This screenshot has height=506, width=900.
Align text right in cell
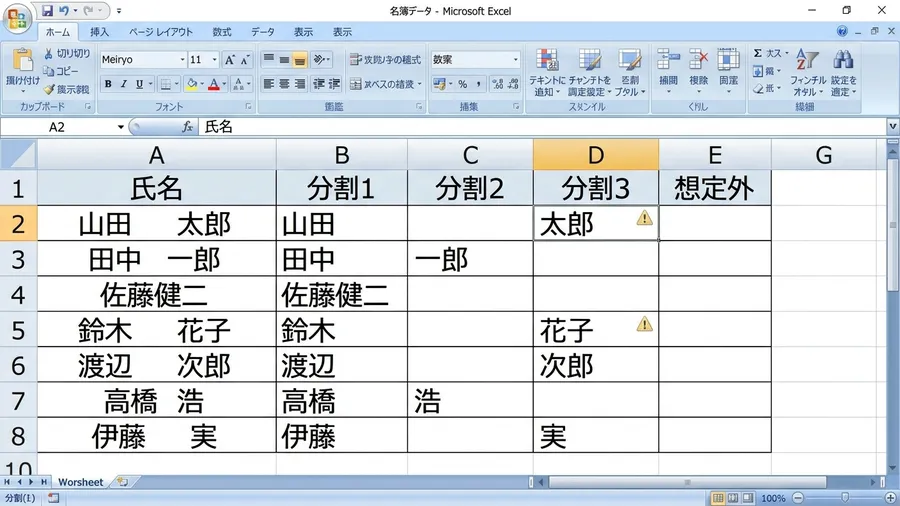[300, 84]
